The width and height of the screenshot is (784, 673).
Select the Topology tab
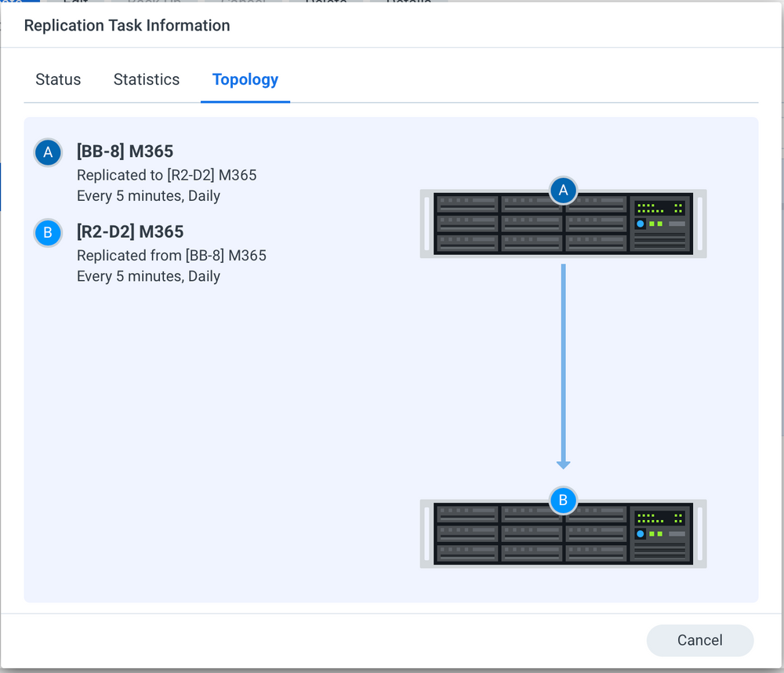(245, 79)
